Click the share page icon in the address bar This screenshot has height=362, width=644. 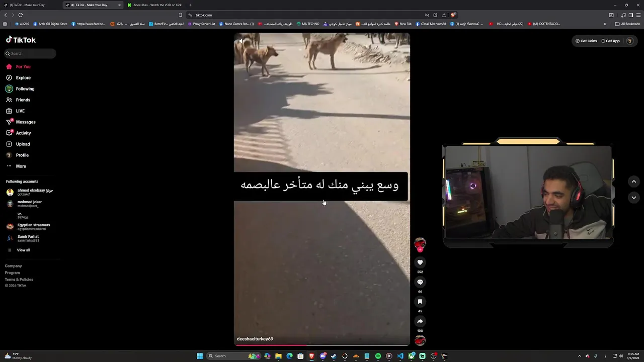pyautogui.click(x=444, y=15)
